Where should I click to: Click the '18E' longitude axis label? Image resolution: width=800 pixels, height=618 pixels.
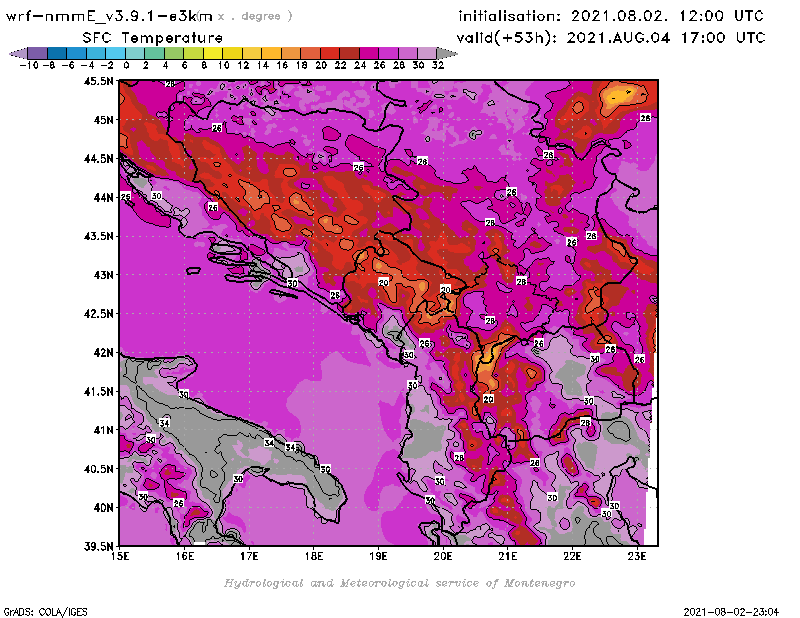click(314, 556)
